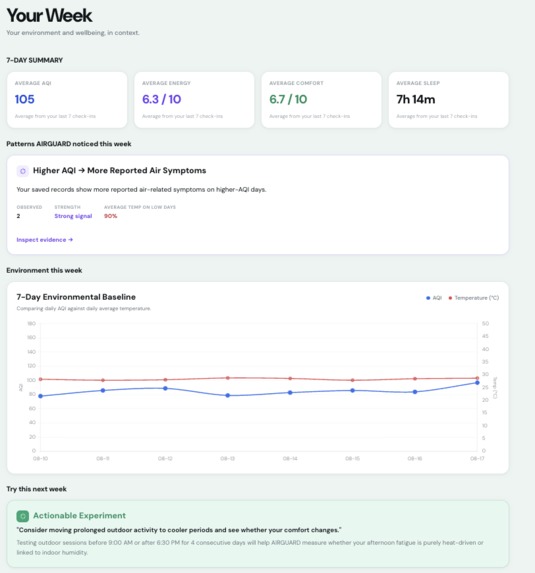Click the blue AQI data point for 08-17

477,383
